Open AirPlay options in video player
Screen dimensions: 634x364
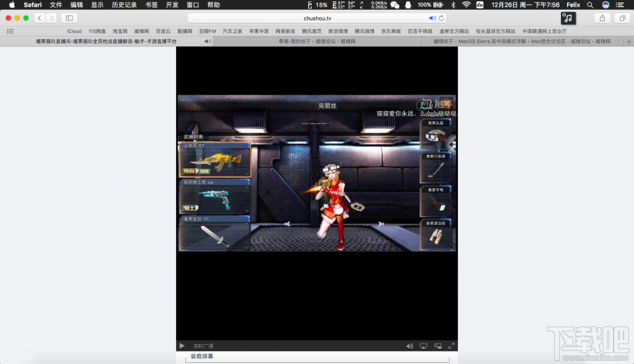(424, 346)
